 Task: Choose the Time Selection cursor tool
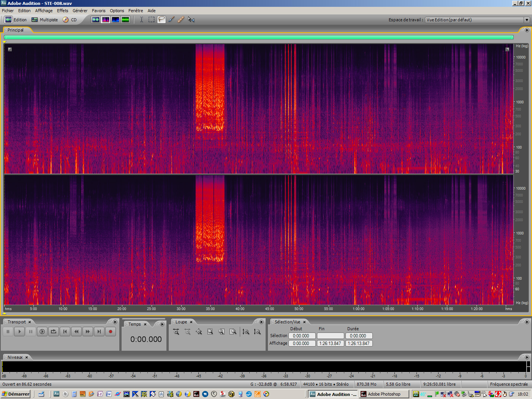(141, 19)
